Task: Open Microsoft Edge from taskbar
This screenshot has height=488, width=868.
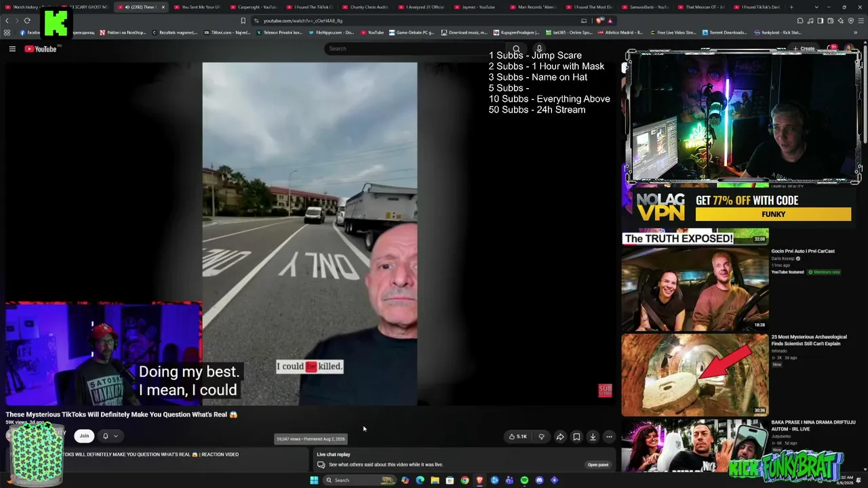Action: click(420, 480)
